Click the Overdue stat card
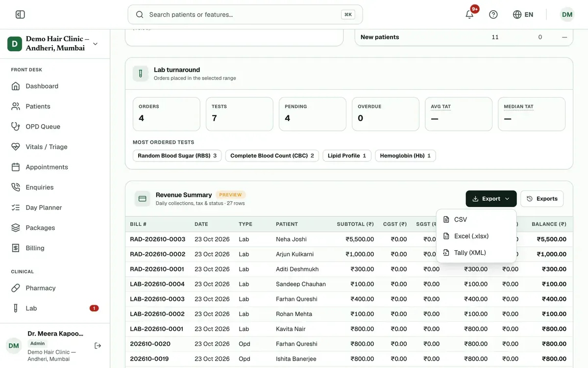 point(385,114)
